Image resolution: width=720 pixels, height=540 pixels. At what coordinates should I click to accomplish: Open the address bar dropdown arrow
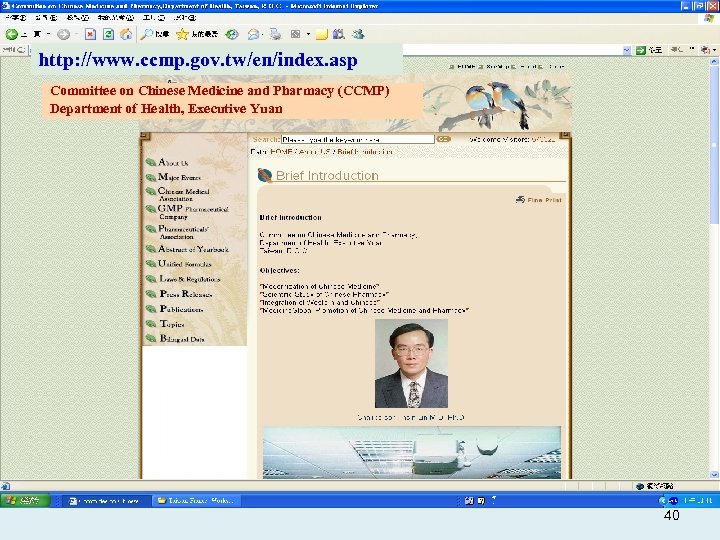627,50
